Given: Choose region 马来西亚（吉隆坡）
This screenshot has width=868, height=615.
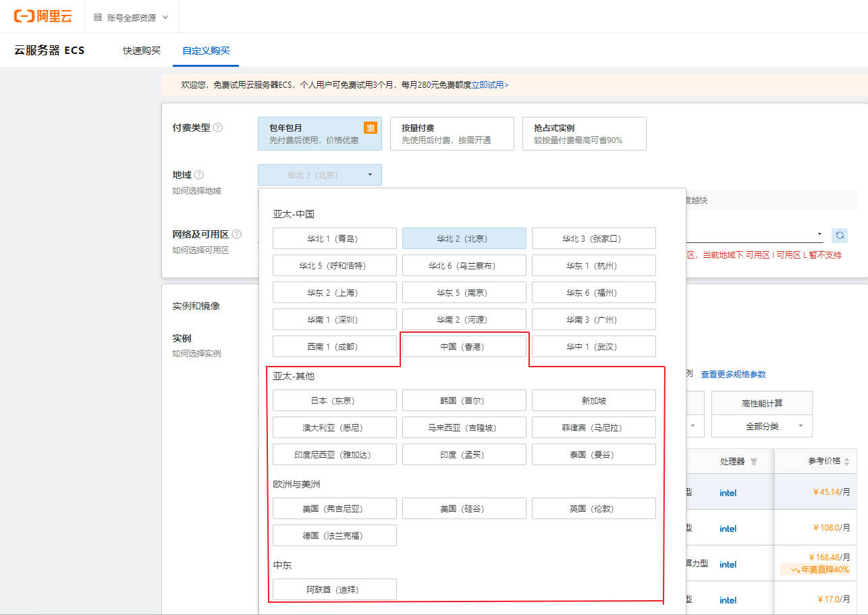Looking at the screenshot, I should pyautogui.click(x=464, y=427).
